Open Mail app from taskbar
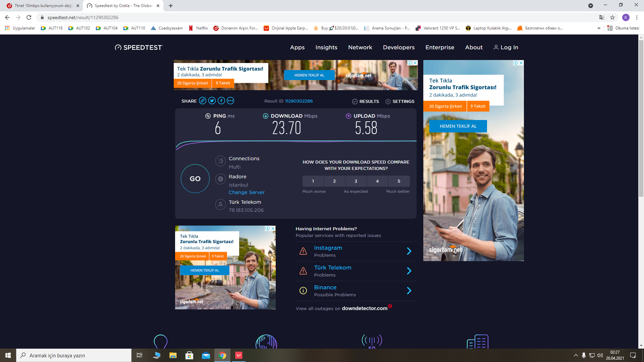The width and height of the screenshot is (644, 362). [x=206, y=355]
